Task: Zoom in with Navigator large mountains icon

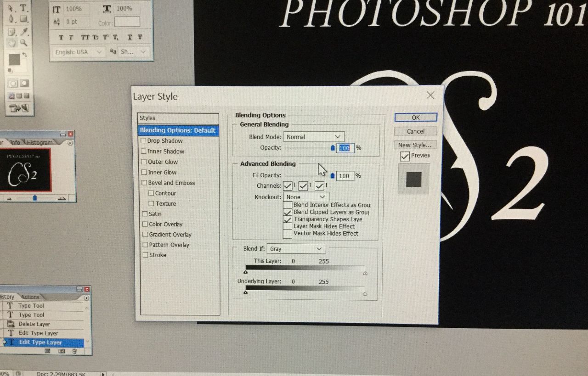Action: pyautogui.click(x=62, y=198)
